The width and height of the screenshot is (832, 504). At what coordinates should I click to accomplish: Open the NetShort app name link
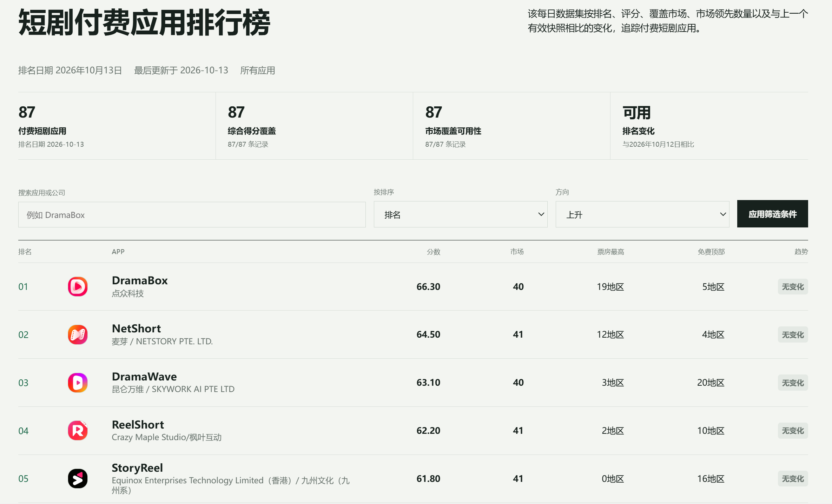pyautogui.click(x=136, y=329)
